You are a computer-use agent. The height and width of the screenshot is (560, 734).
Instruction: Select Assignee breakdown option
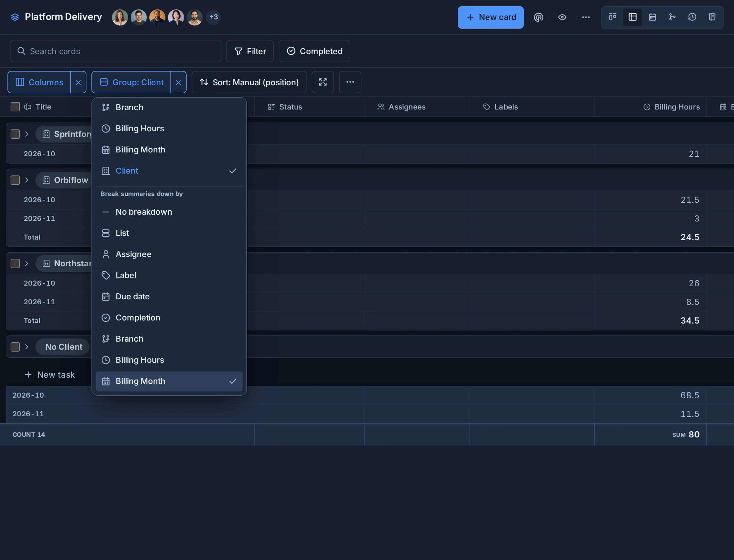pos(169,254)
